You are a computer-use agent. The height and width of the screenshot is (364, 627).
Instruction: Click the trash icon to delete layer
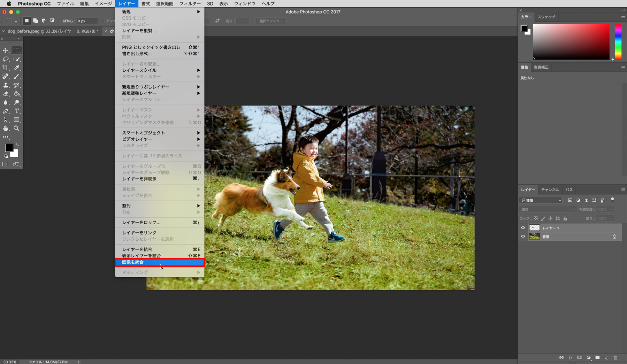tap(615, 358)
